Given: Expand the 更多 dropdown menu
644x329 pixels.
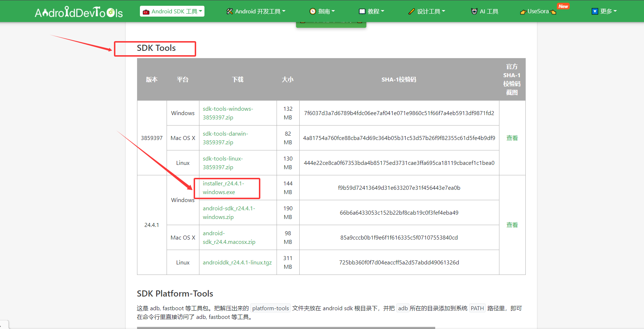Looking at the screenshot, I should 604,11.
